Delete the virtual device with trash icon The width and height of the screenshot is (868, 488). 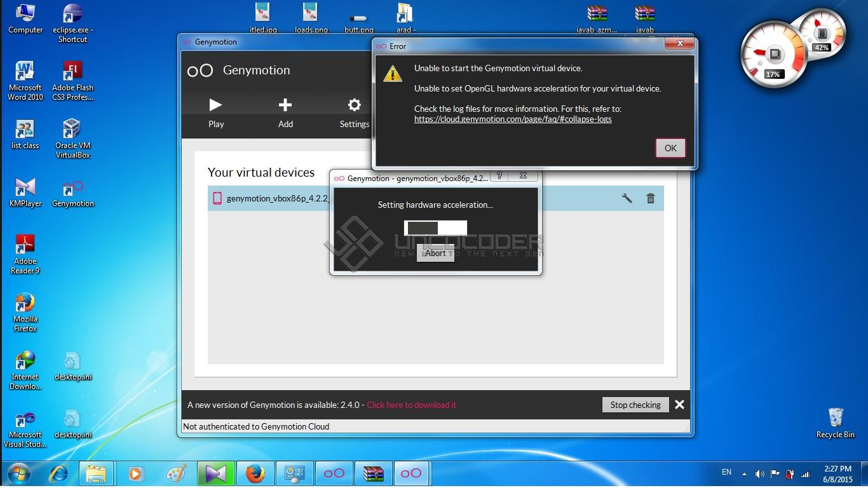pyautogui.click(x=651, y=198)
